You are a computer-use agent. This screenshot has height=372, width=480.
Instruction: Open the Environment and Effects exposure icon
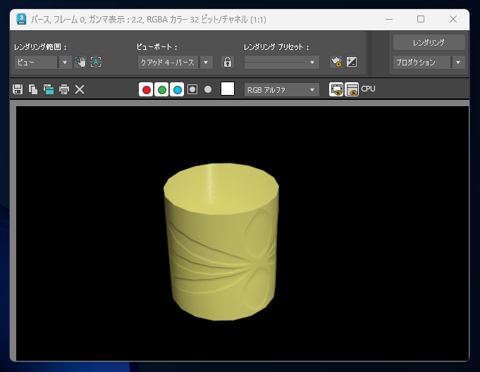pos(352,62)
